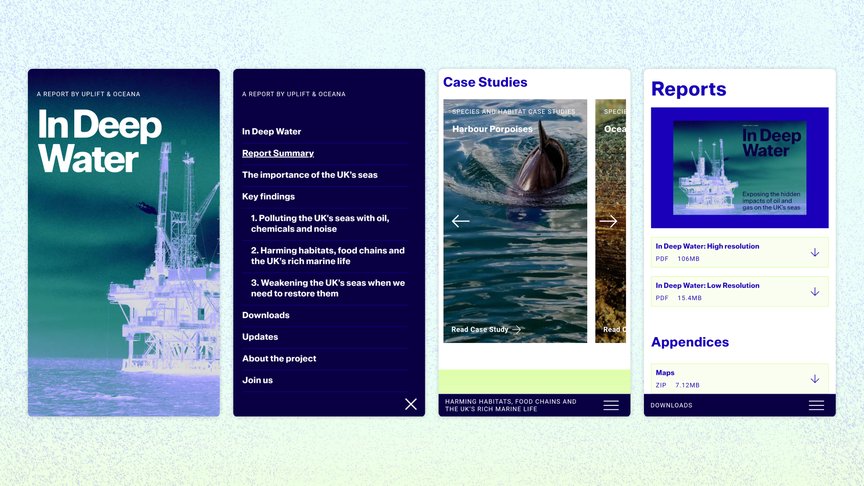Click the In Deep Water cover title
The image size is (864, 486).
coord(100,142)
